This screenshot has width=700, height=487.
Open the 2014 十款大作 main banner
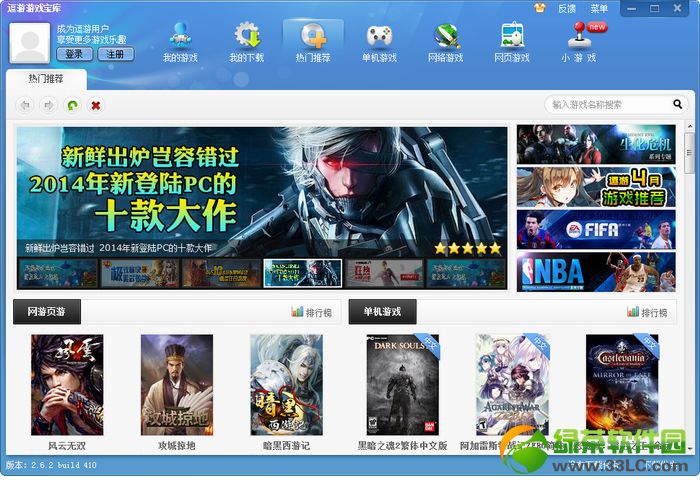pyautogui.click(x=262, y=191)
